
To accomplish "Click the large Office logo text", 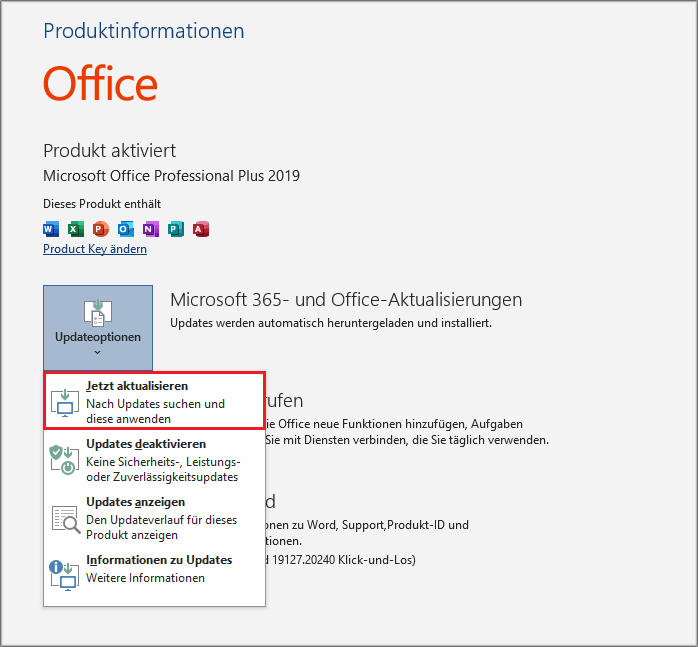I will (x=100, y=83).
